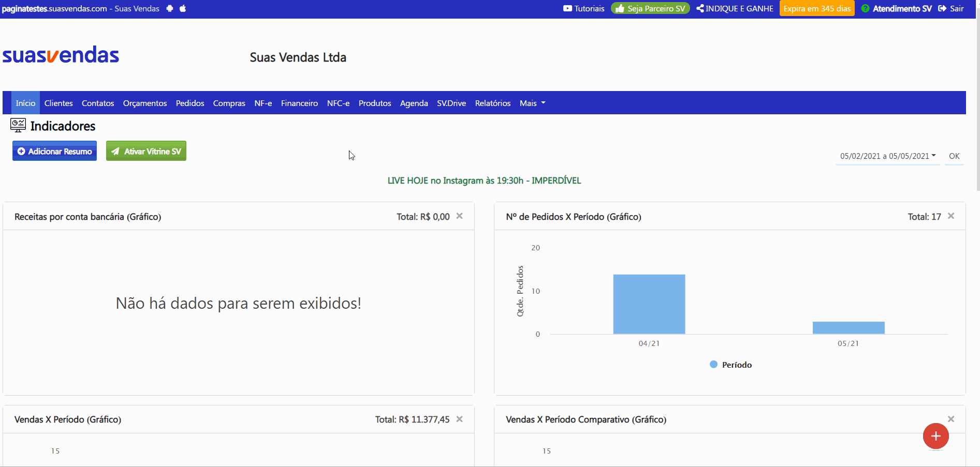Image resolution: width=980 pixels, height=467 pixels.
Task: Open the NF-e menu
Action: point(263,103)
